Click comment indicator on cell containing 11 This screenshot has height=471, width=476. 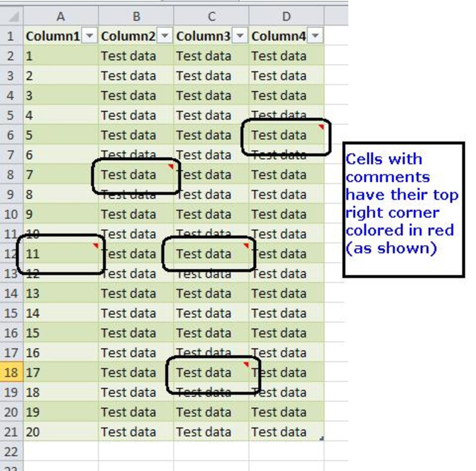[96, 246]
